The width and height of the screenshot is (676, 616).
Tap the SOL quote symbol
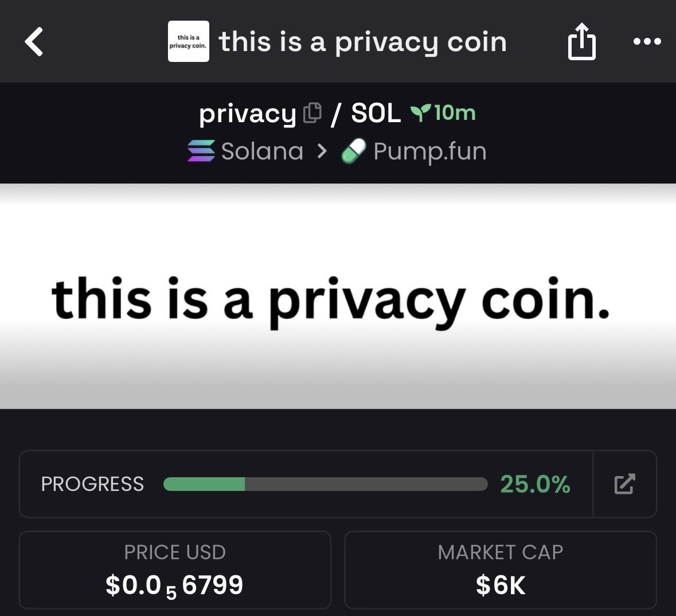click(376, 113)
